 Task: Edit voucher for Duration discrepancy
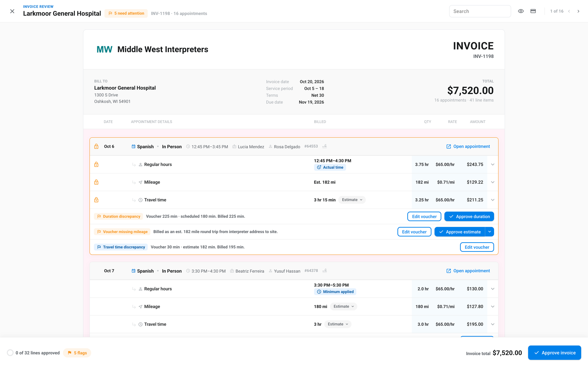(x=424, y=216)
